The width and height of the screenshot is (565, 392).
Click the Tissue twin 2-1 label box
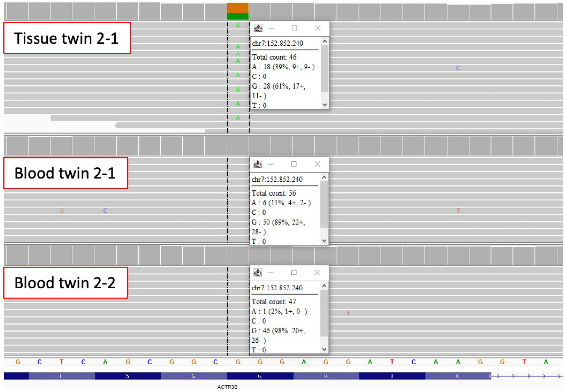(67, 38)
